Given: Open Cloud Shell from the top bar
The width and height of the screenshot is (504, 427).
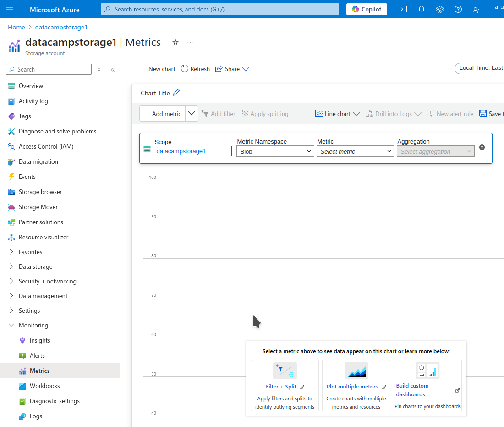Looking at the screenshot, I should point(403,9).
